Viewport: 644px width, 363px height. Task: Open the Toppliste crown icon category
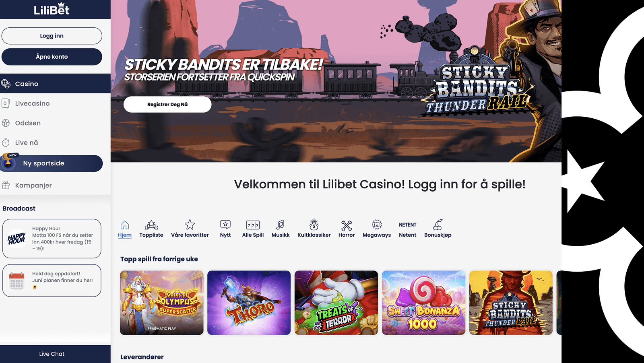[151, 225]
